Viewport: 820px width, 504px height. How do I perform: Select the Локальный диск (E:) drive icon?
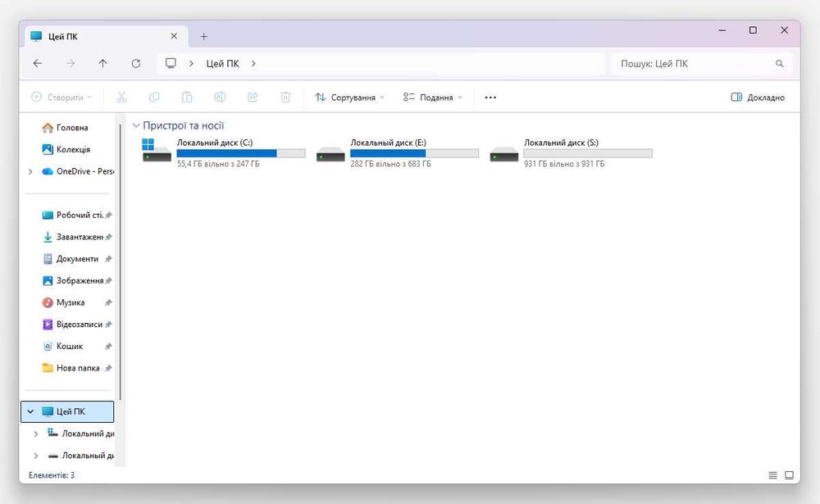click(330, 154)
